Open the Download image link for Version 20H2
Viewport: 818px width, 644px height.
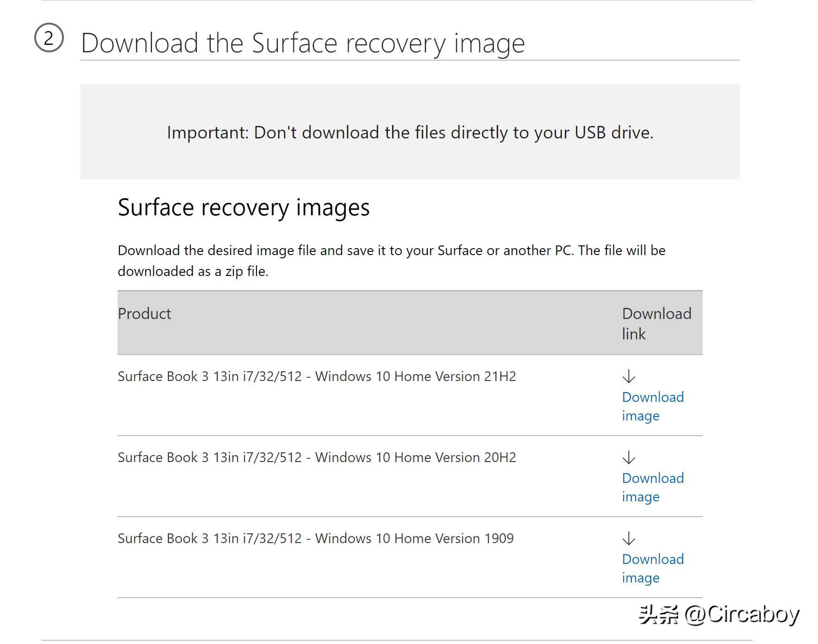pyautogui.click(x=652, y=487)
